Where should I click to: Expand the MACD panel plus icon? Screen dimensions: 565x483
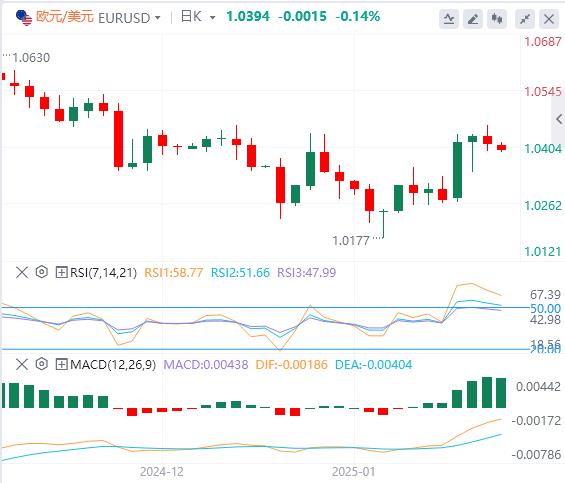click(x=61, y=364)
